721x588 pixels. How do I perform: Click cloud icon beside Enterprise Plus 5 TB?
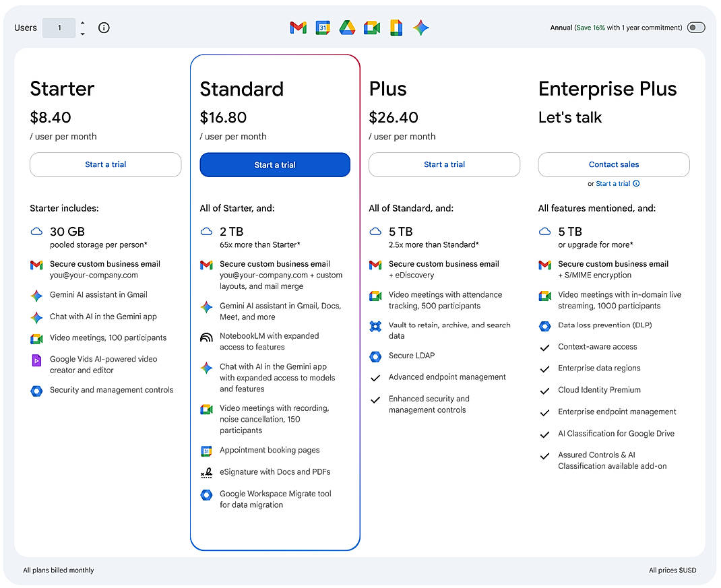click(545, 231)
